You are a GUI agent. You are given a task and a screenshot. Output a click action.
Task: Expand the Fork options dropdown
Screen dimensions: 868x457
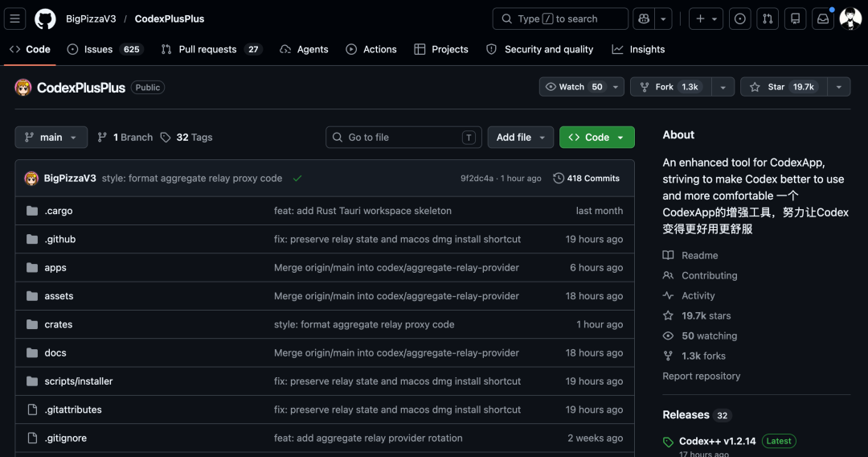[723, 87]
